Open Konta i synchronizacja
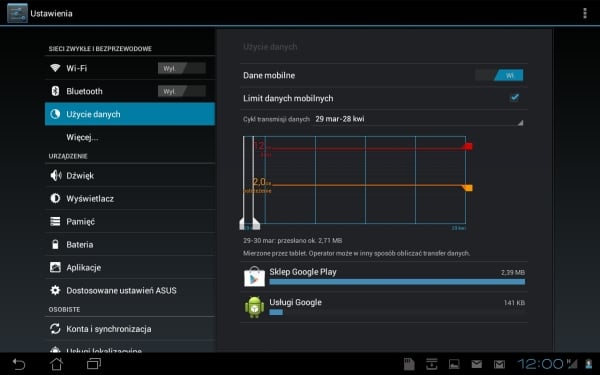Image resolution: width=600 pixels, height=375 pixels. pyautogui.click(x=130, y=329)
